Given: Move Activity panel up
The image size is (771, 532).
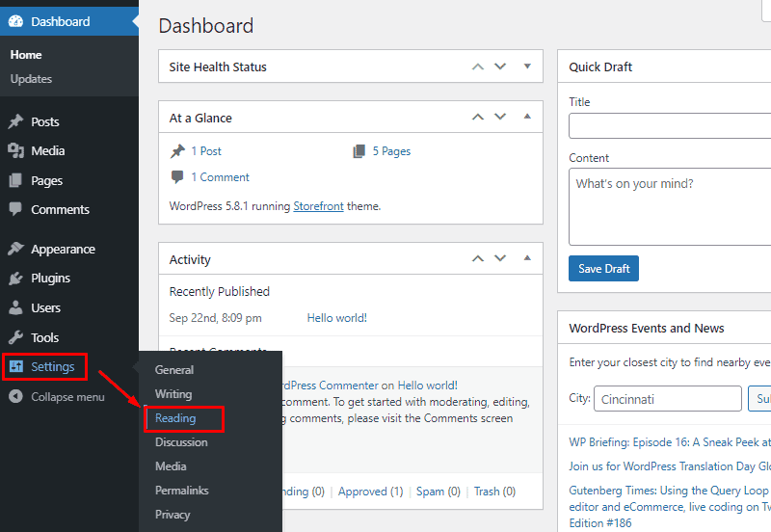Looking at the screenshot, I should point(478,258).
